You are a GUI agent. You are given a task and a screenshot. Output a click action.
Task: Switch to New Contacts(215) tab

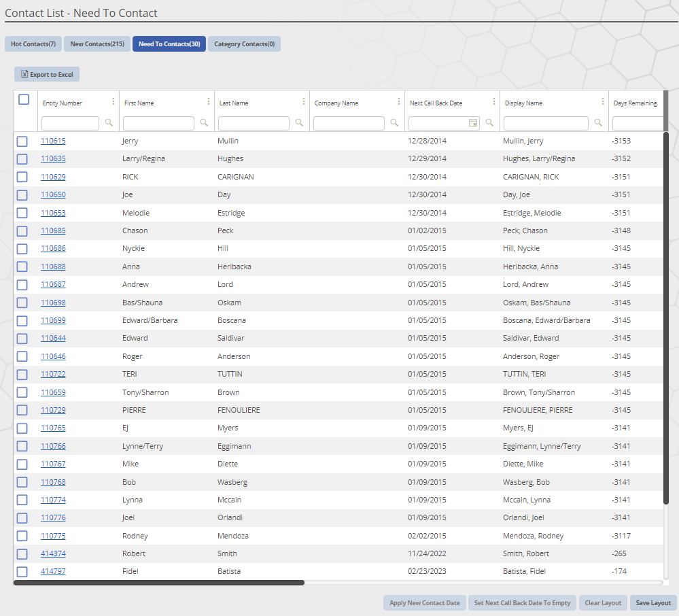pos(97,44)
